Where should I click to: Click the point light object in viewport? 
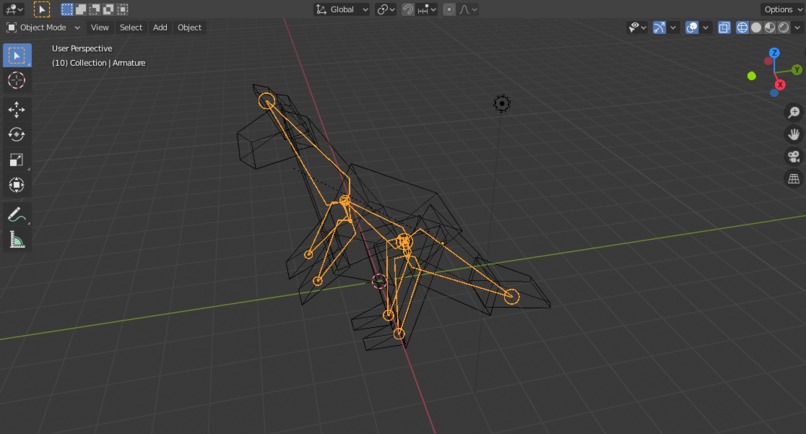[x=502, y=103]
